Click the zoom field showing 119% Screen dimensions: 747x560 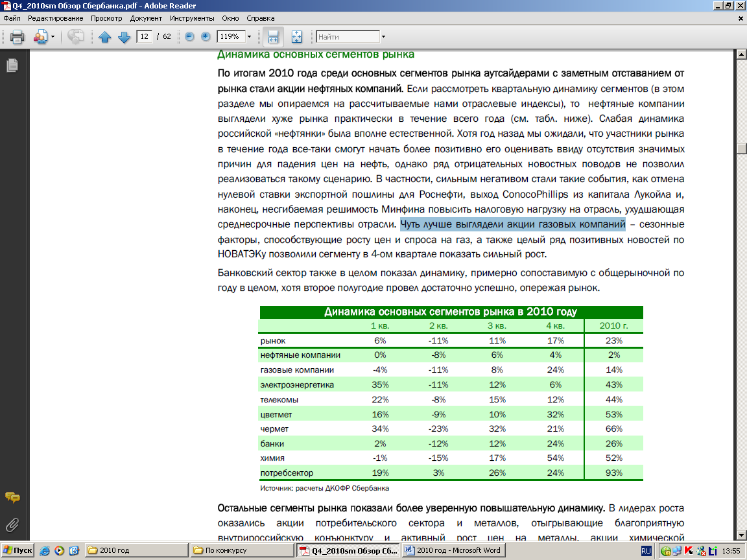coord(231,37)
